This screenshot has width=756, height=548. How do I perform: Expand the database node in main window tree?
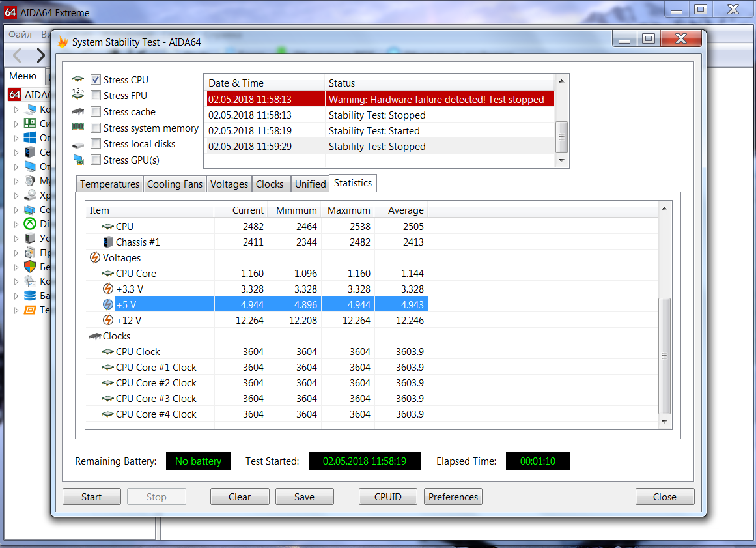coord(16,296)
